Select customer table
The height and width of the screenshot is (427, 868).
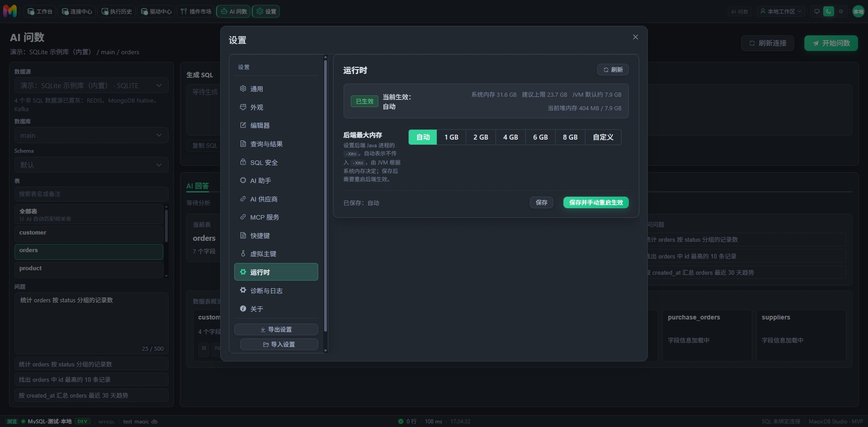[x=89, y=234]
